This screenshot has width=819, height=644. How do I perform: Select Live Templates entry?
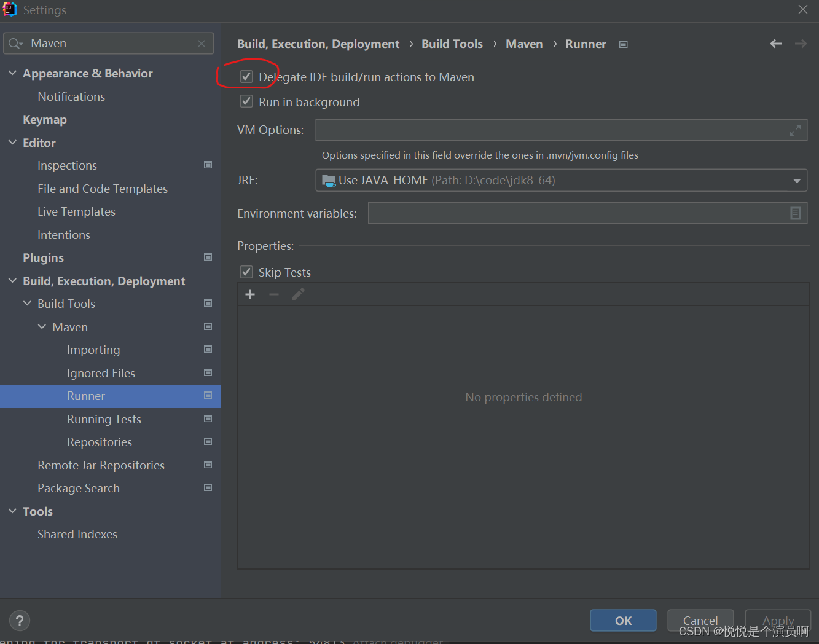tap(76, 211)
